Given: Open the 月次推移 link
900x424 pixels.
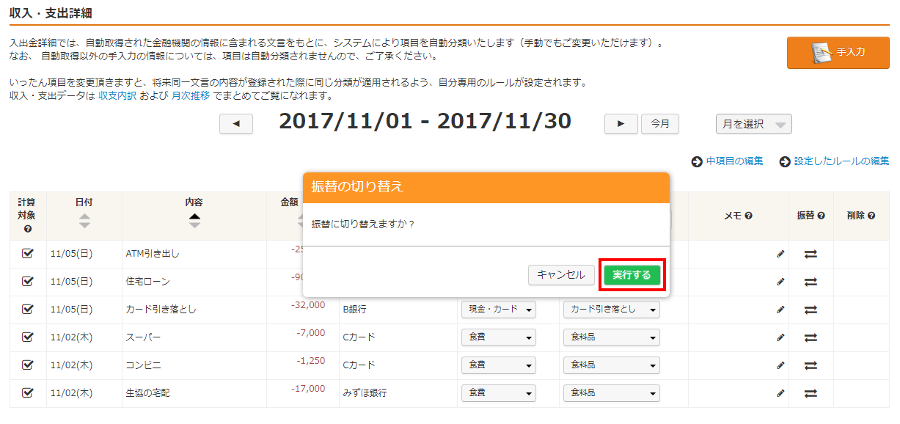Looking at the screenshot, I should coord(189,96).
